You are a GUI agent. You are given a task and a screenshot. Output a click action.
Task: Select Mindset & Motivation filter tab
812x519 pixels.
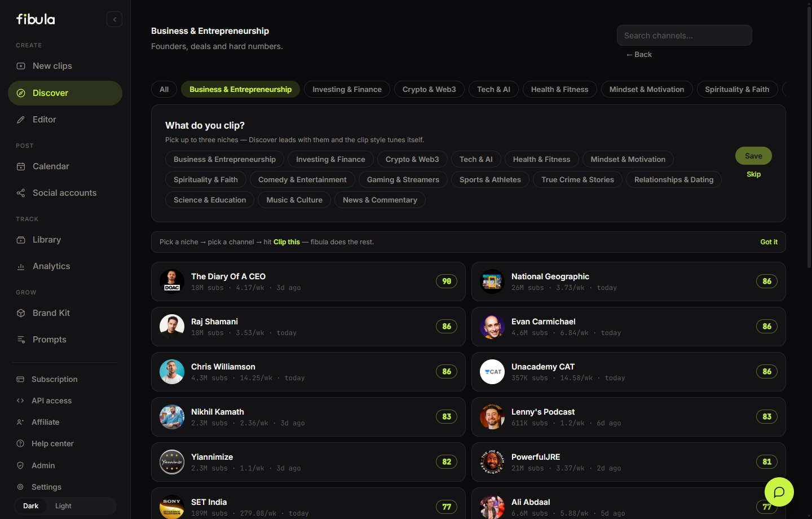point(647,89)
